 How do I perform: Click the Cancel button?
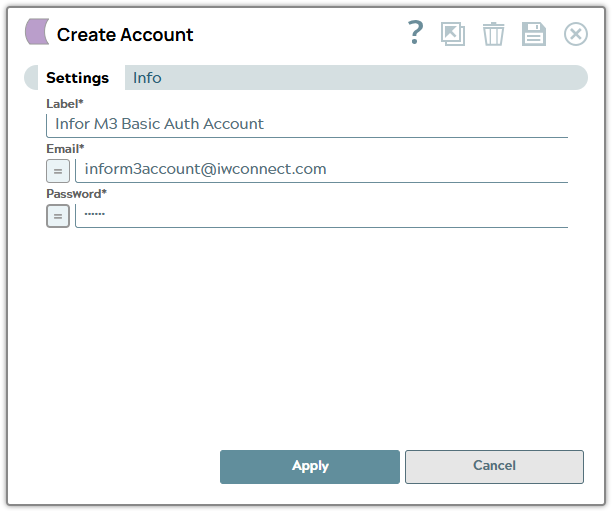(x=495, y=467)
